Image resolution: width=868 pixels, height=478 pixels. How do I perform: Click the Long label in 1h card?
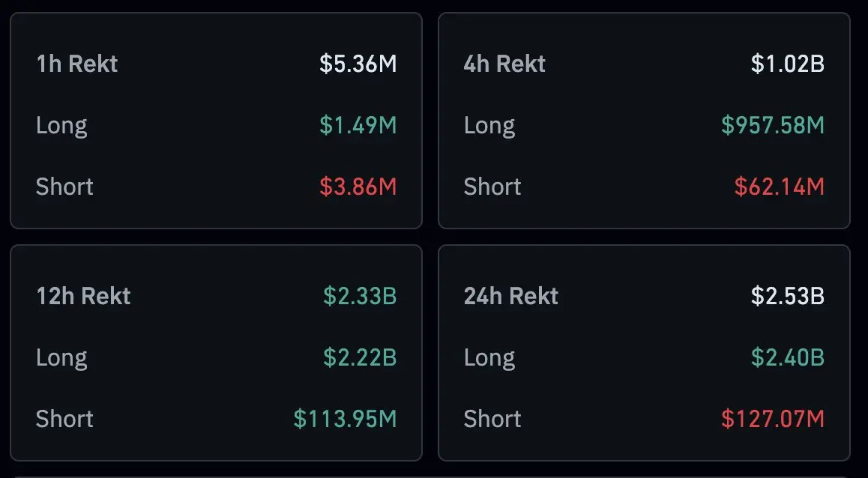[x=61, y=125]
